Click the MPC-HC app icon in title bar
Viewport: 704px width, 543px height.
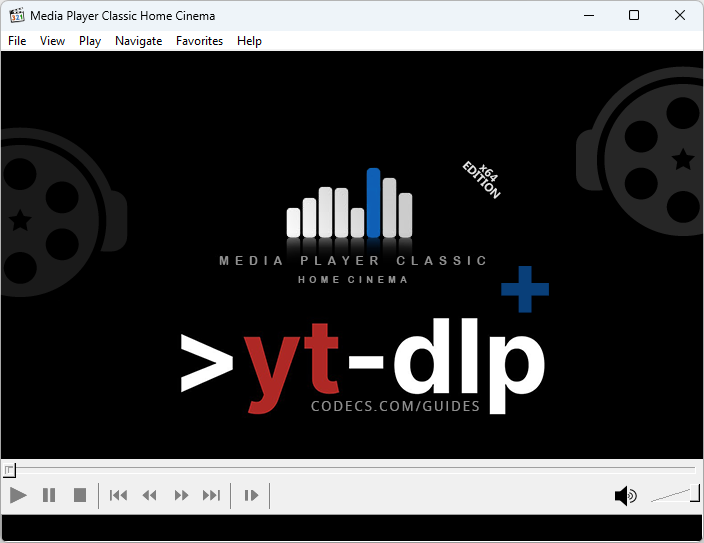click(x=17, y=15)
